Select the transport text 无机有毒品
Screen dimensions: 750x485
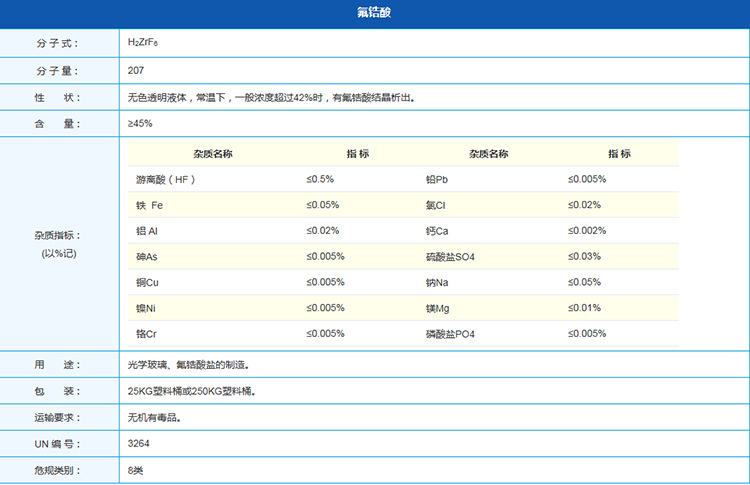point(154,418)
